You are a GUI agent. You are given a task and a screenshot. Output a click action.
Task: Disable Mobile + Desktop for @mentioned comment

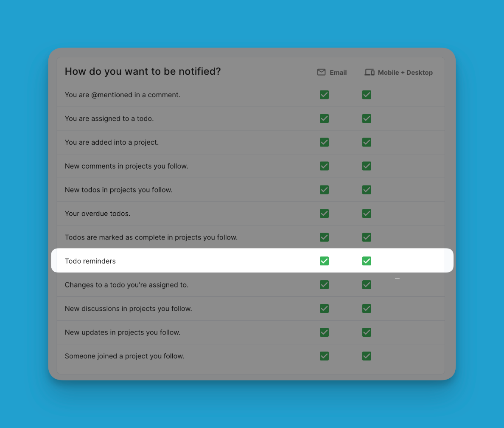[x=367, y=95]
